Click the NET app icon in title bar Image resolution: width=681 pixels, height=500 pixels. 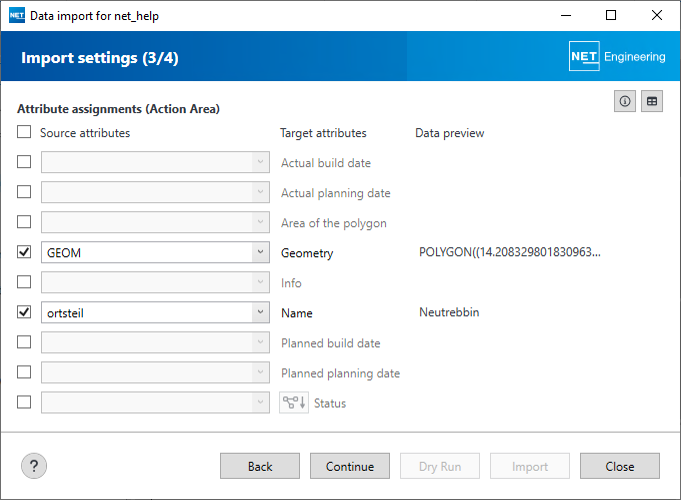click(16, 16)
